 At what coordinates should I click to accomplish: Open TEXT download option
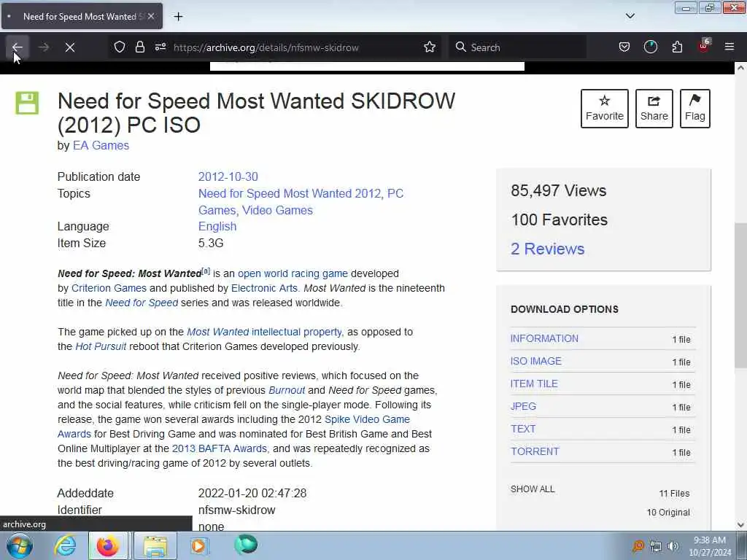[523, 429]
